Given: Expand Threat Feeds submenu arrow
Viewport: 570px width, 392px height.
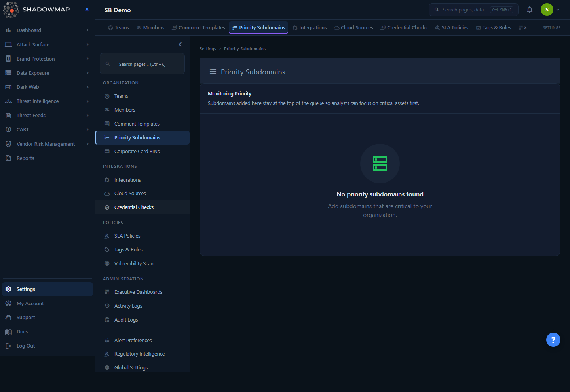Looking at the screenshot, I should [x=87, y=115].
